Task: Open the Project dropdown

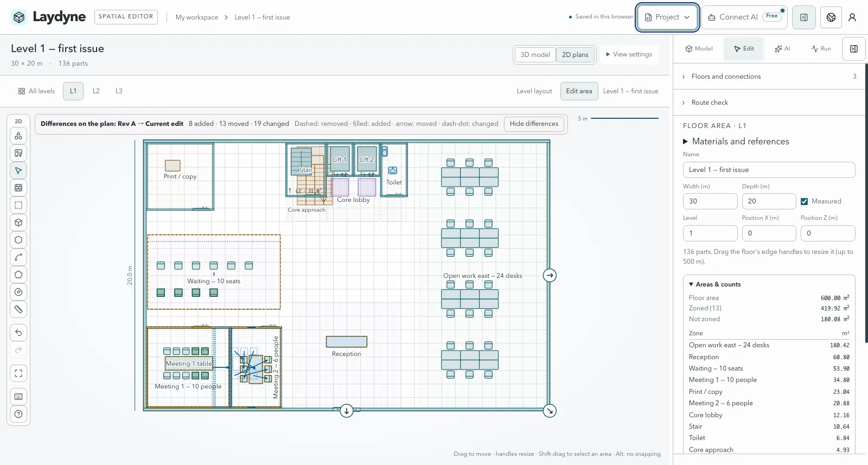Action: pos(667,17)
